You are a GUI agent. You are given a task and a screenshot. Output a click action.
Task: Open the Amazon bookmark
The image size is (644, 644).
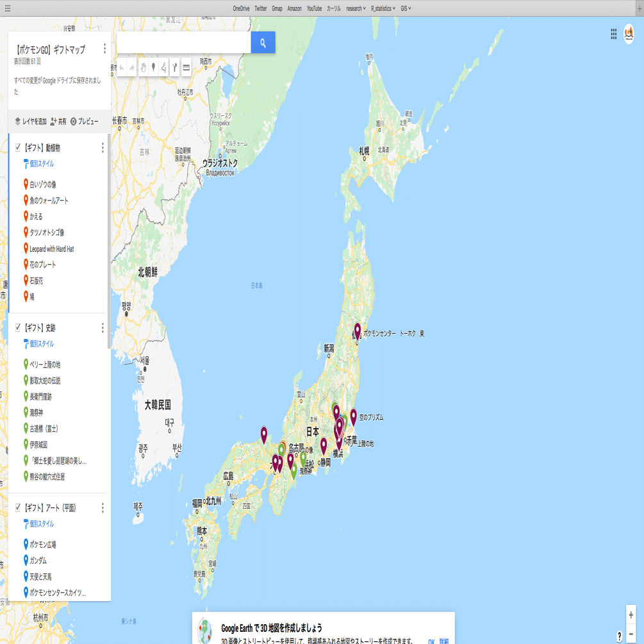[295, 8]
